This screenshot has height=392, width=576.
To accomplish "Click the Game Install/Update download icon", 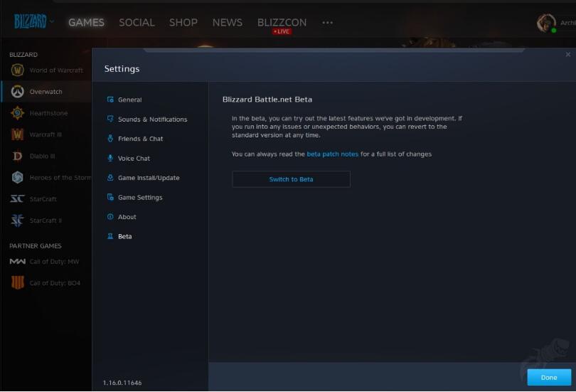I will (x=110, y=177).
